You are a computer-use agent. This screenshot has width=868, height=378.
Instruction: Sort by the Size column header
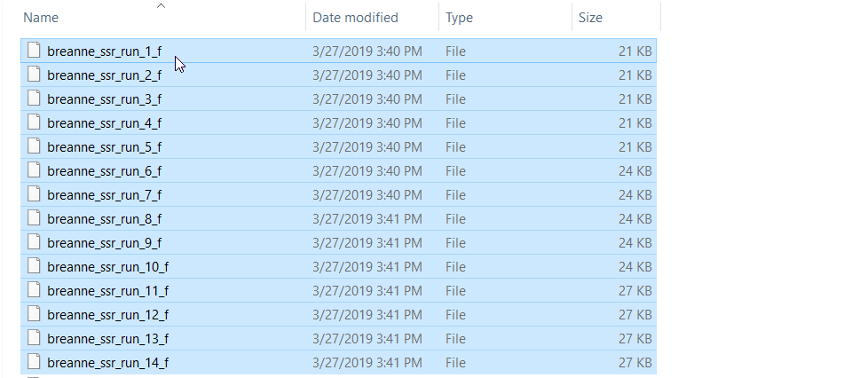click(x=590, y=18)
